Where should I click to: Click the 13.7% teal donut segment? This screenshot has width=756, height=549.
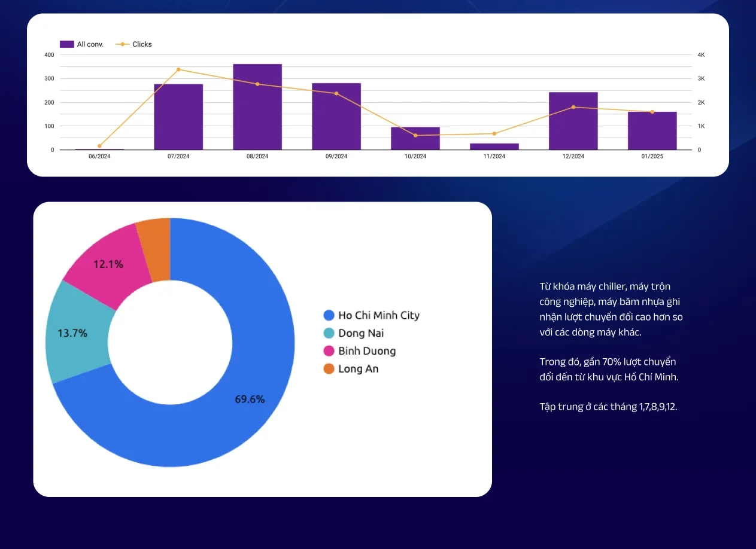78,332
